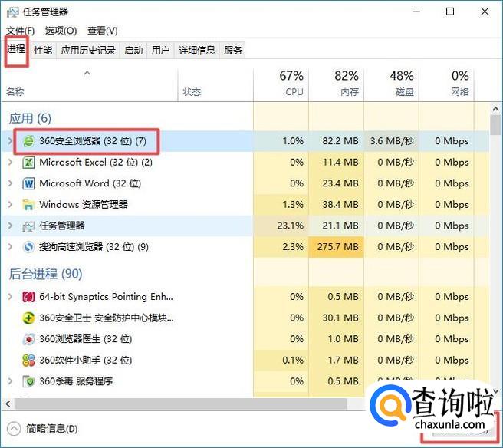Collapse view with 简略信息 arrow icon
Image resolution: width=503 pixels, height=448 pixels.
[x=14, y=429]
